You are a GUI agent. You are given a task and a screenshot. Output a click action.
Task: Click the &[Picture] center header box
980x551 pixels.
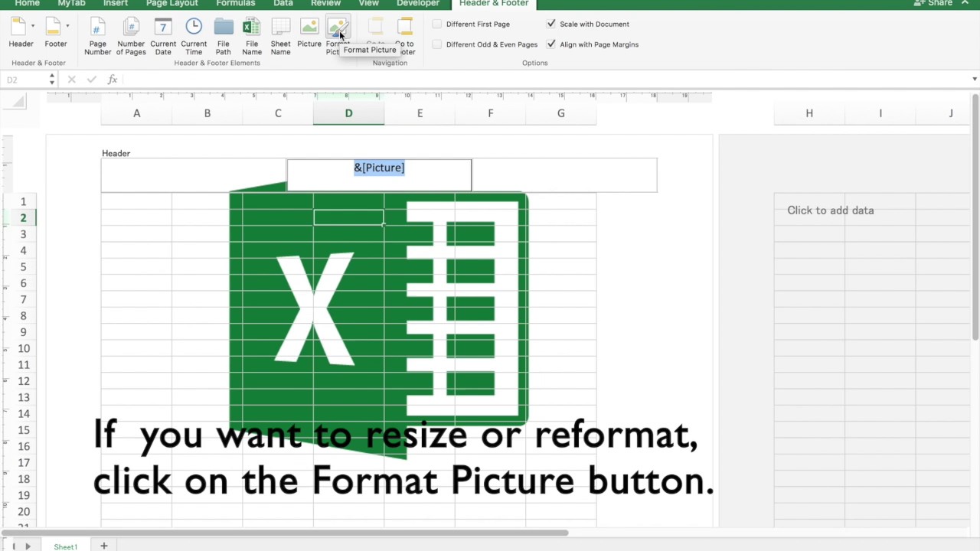pyautogui.click(x=379, y=174)
